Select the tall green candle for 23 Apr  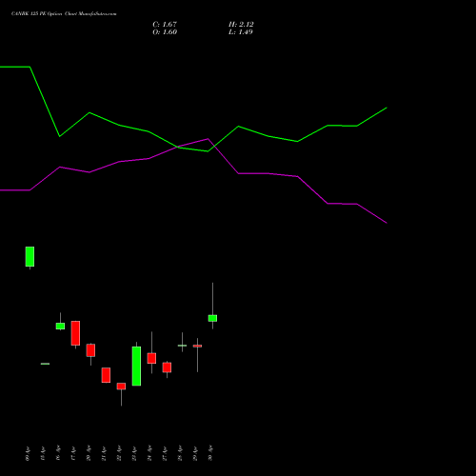[136, 366]
